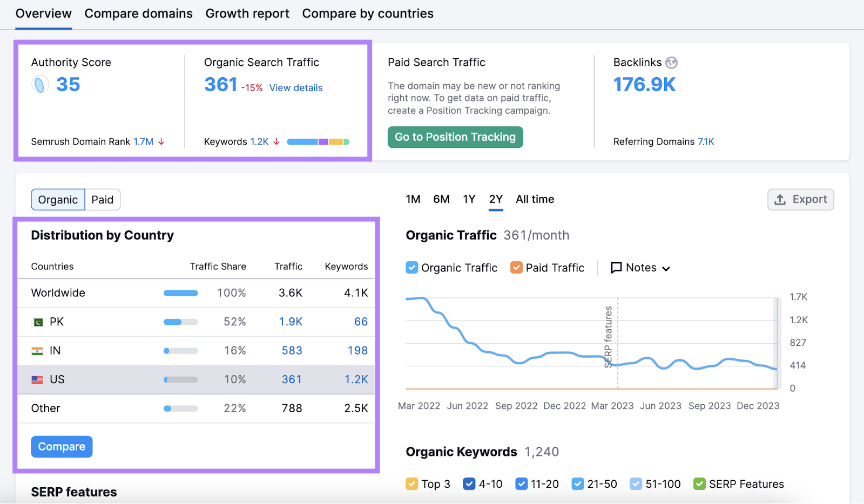This screenshot has width=864, height=504.
Task: Click the Go to Position Tracking button
Action: [x=455, y=137]
